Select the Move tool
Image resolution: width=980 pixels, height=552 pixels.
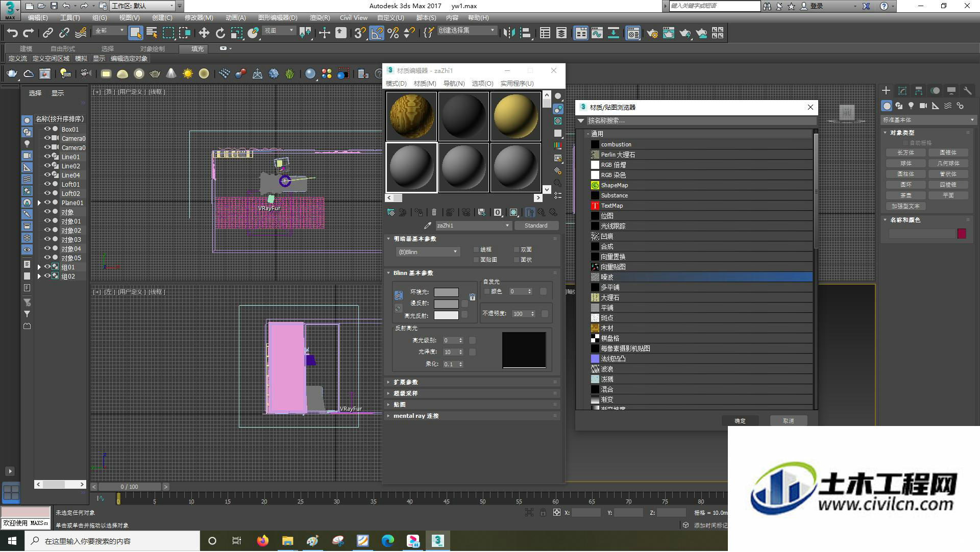pos(204,33)
